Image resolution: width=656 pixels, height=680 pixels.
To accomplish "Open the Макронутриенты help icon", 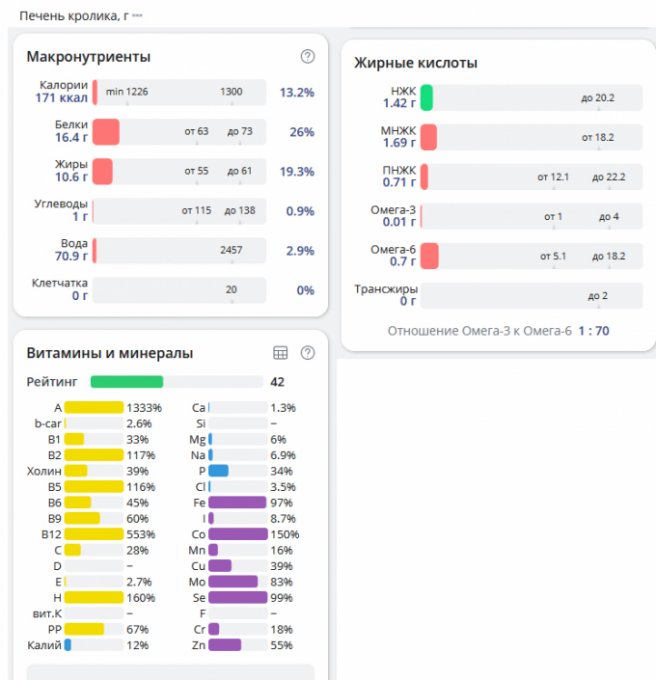I will [307, 57].
